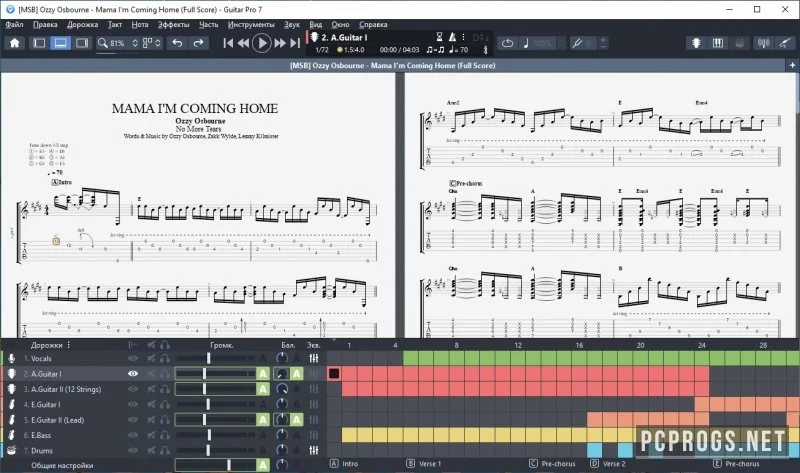Open the relative speed note icon

pos(526,43)
